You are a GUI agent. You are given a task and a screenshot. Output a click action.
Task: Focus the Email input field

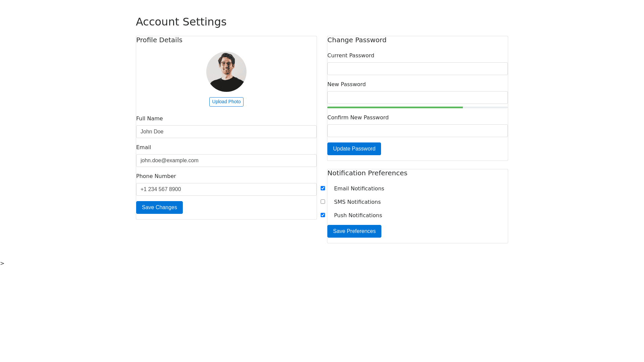226,161
